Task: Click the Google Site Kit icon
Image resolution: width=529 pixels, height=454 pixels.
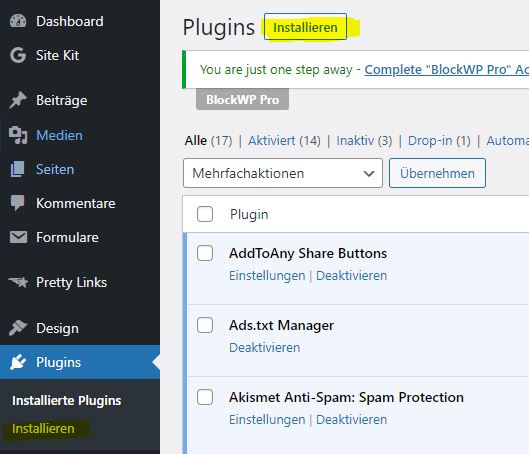Action: click(18, 55)
